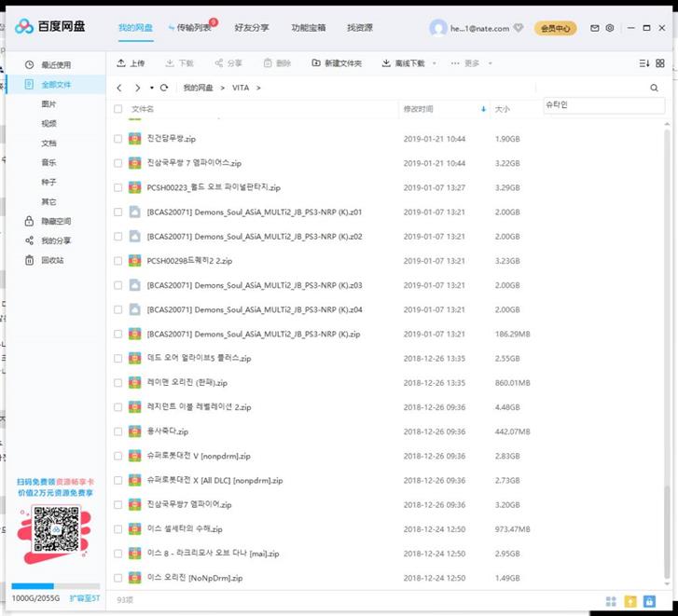The image size is (678, 616).
Task: Click the offline download toolbar button
Action: click(x=404, y=63)
